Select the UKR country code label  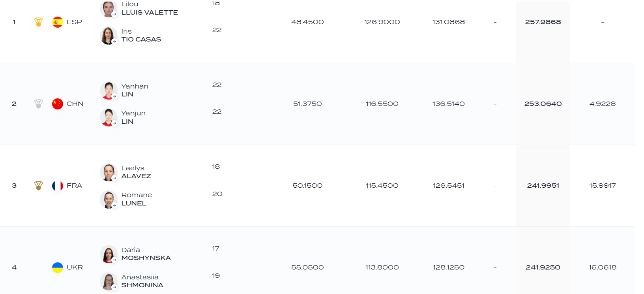point(75,268)
